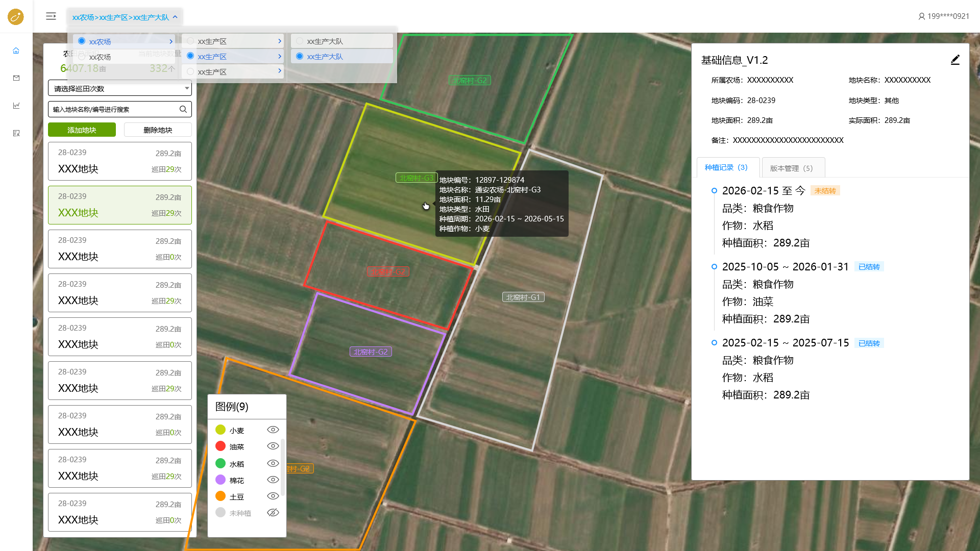The image size is (980, 551).
Task: Open the home page from sidebar
Action: (16, 51)
